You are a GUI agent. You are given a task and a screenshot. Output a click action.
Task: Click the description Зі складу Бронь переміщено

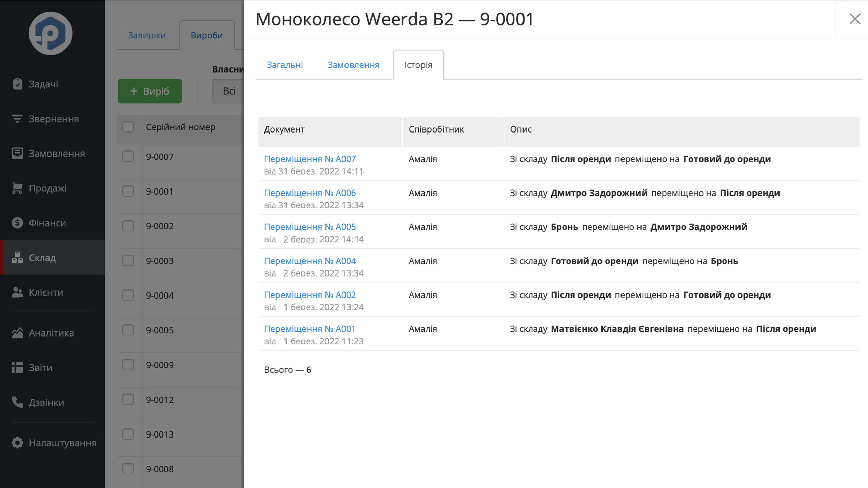pos(628,227)
